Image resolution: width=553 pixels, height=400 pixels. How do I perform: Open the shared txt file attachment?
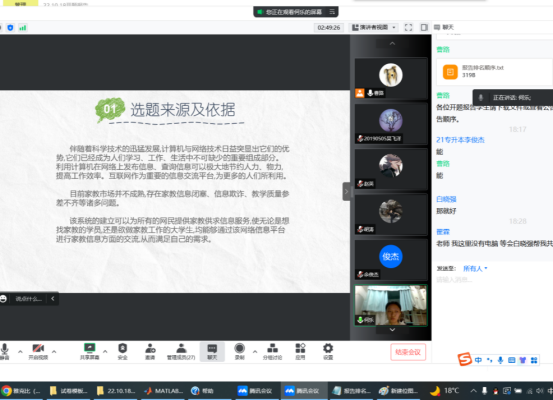494,72
